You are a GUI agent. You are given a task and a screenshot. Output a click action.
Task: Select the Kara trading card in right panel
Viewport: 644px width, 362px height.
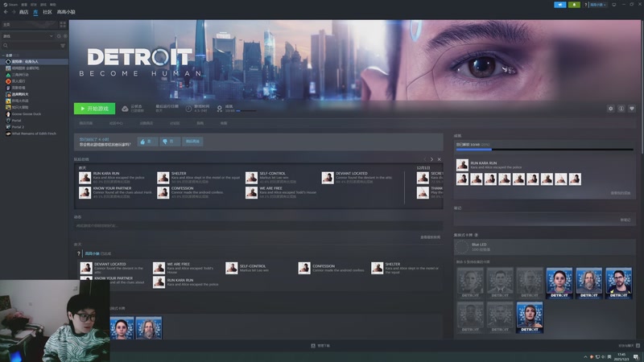(559, 283)
